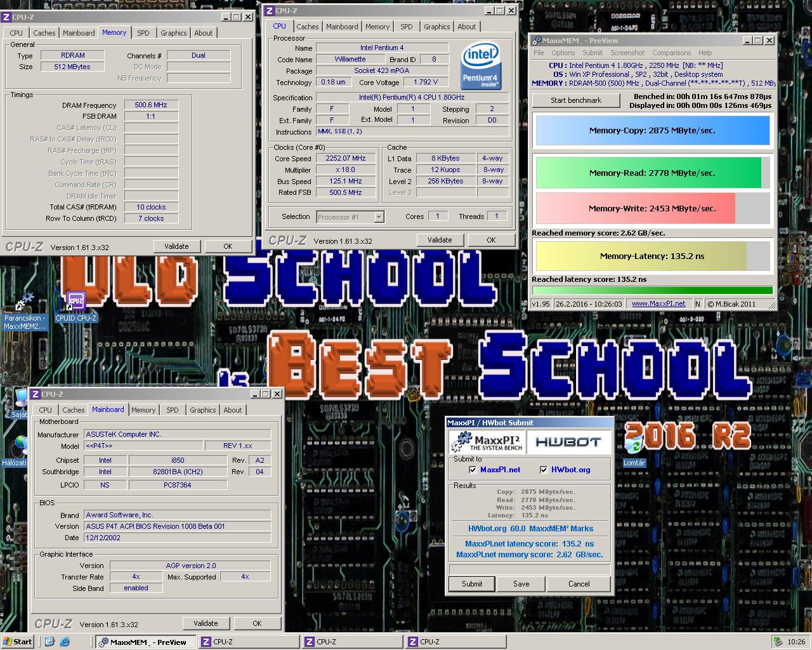Image resolution: width=812 pixels, height=650 pixels.
Task: Open the File menu in MaxxMEM
Action: (539, 53)
